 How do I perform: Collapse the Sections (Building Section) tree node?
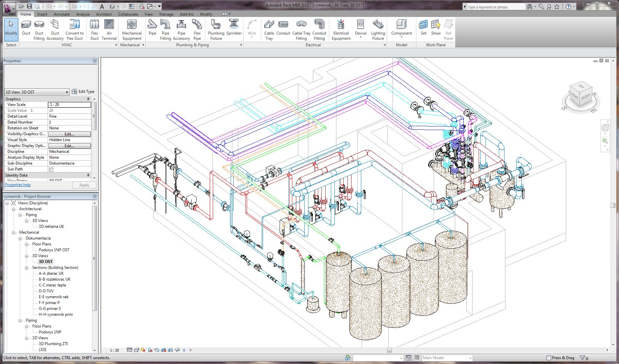tap(27, 268)
